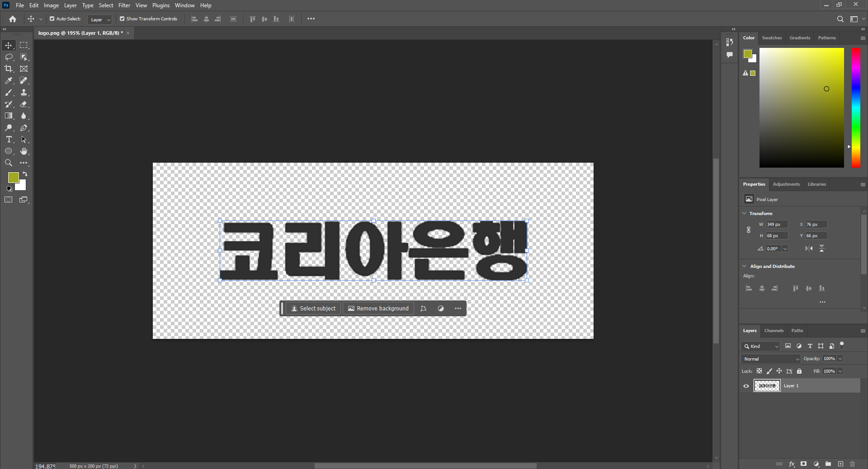Toggle lock all padlock icon
Viewport: 868px width, 469px height.
[799, 371]
